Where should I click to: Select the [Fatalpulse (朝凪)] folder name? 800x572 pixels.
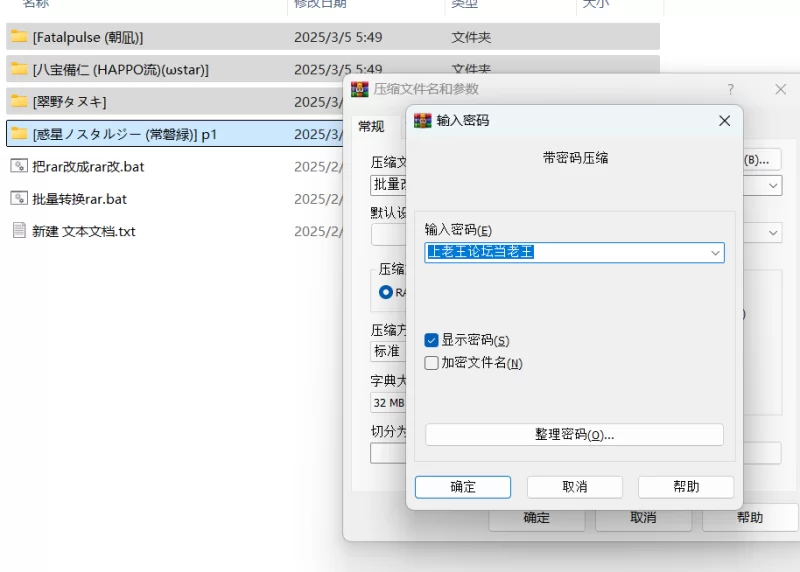tap(88, 37)
